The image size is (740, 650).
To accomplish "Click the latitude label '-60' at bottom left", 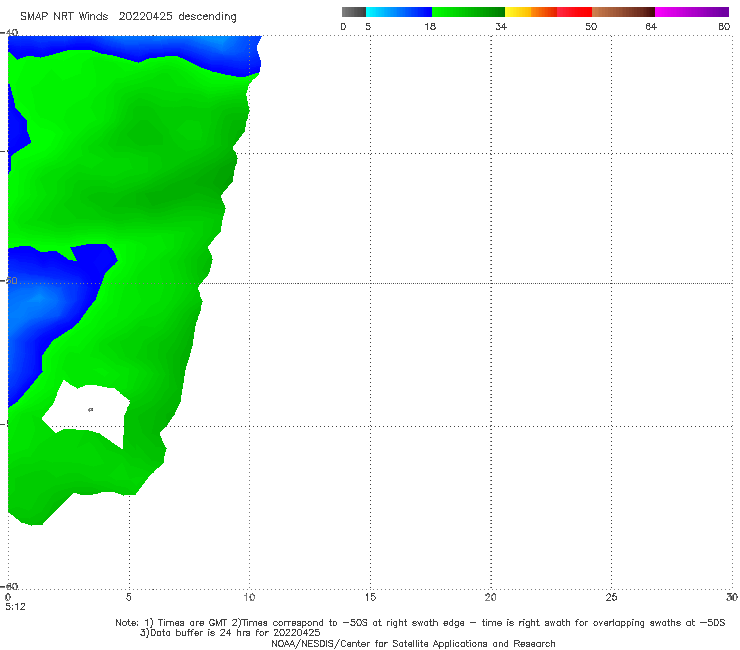I will [10, 586].
